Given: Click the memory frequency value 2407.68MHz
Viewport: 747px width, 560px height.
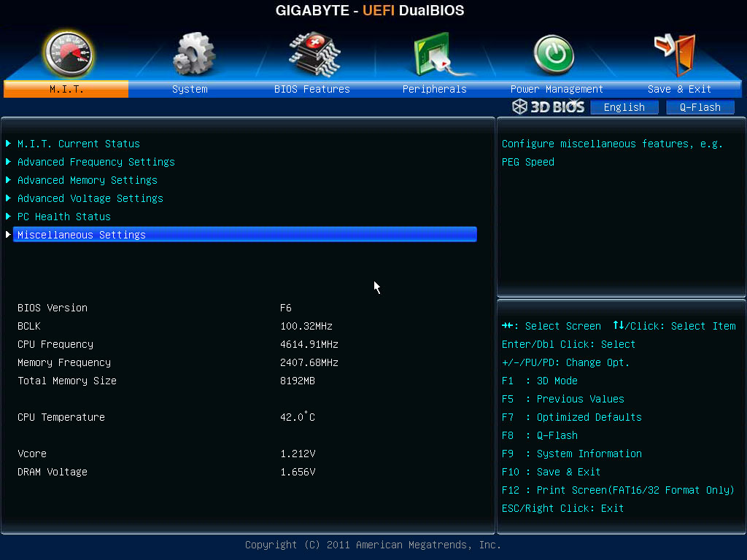Looking at the screenshot, I should (309, 362).
